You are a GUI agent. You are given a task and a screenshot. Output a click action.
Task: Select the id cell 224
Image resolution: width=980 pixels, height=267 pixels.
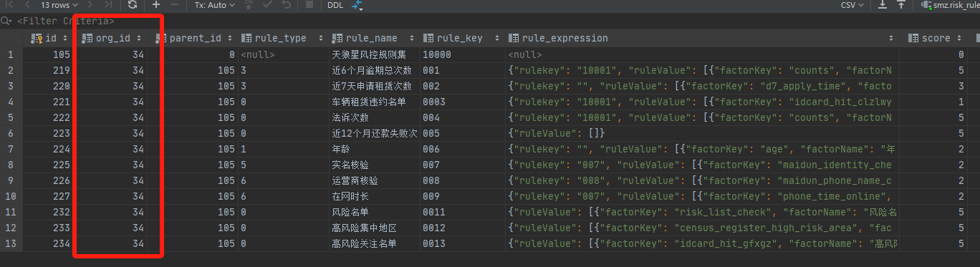click(x=49, y=149)
